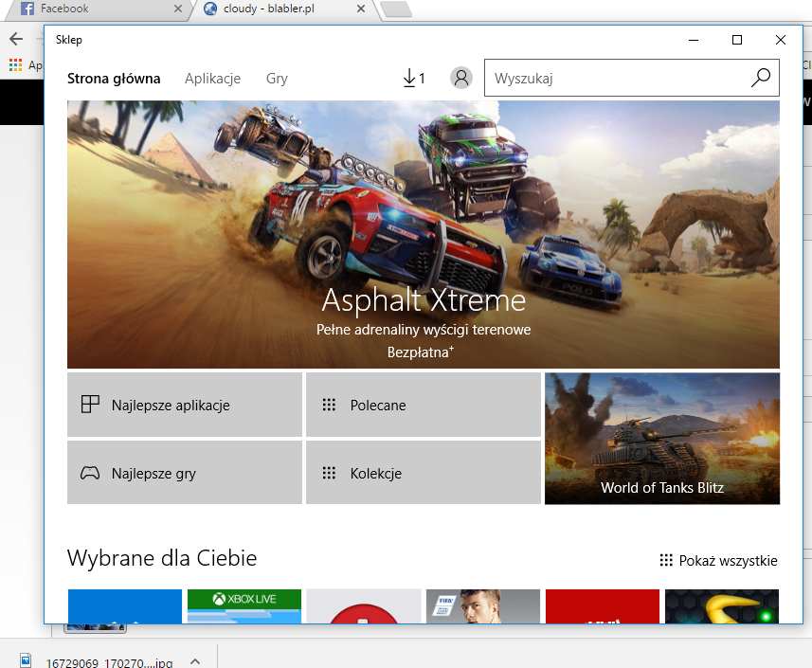812x668 pixels.
Task: Open the user account profile icon
Action: 460,79
